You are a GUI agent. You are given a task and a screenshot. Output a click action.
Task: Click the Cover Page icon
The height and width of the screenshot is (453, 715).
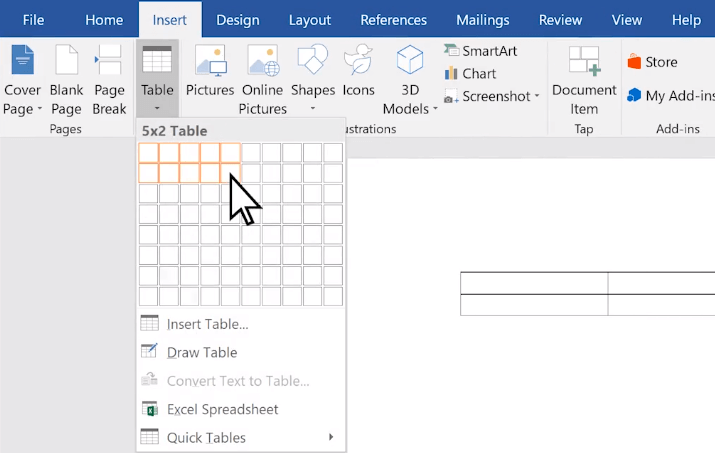(x=22, y=62)
